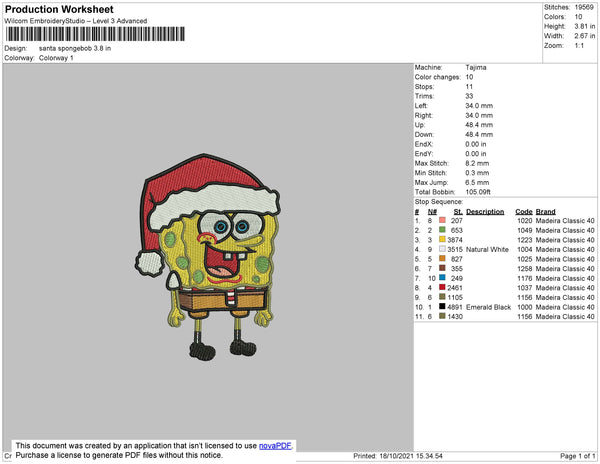
Task: Click the 'Page 1 of 1' footer text
Action: pyautogui.click(x=578, y=456)
